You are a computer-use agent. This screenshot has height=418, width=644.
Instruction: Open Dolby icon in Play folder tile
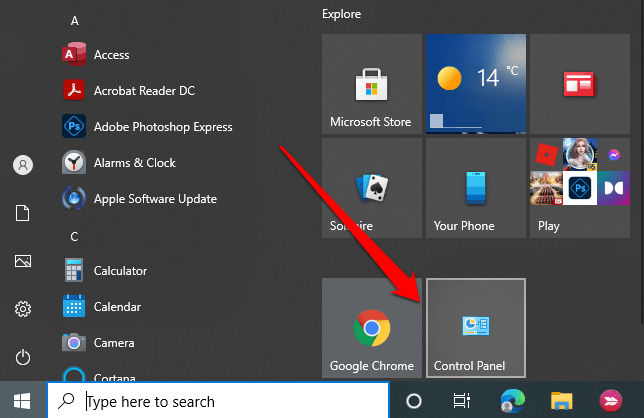(614, 188)
